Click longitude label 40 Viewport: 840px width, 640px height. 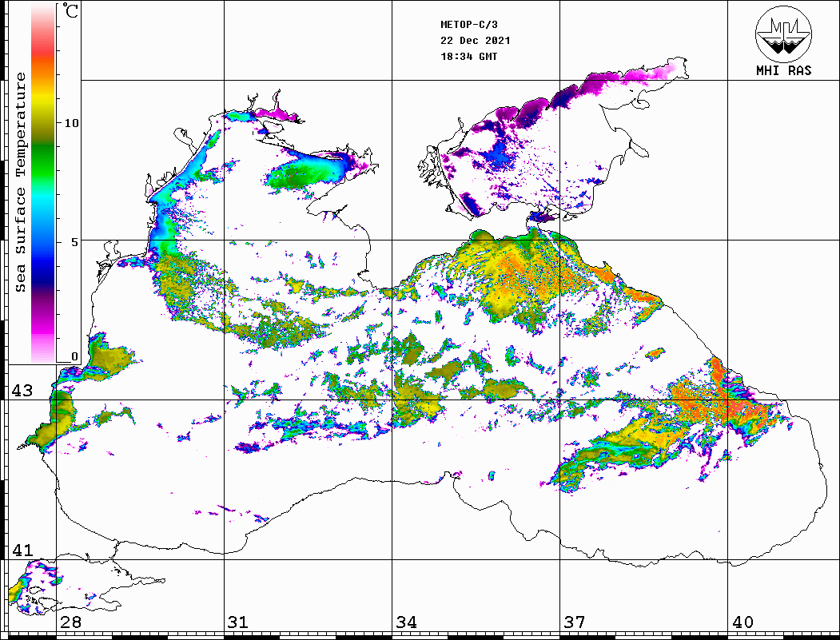click(742, 622)
